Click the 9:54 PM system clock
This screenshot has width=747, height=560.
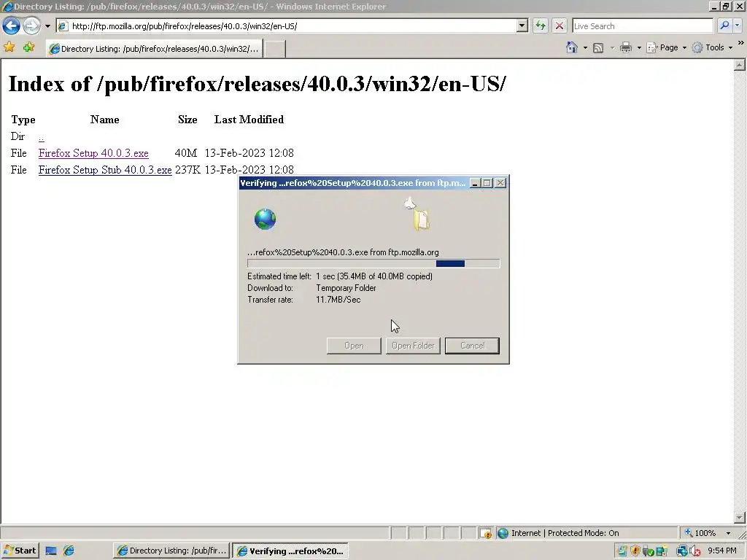[721, 551]
